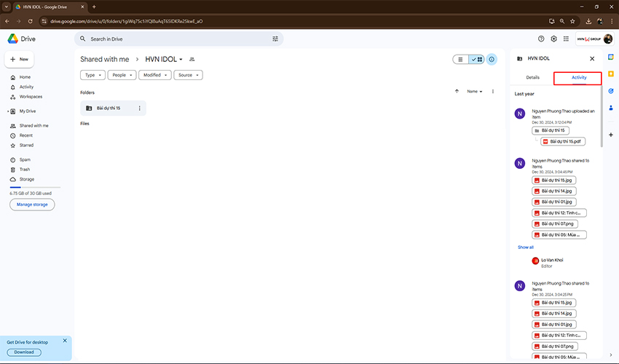Expand My Drive tree arrow
This screenshot has height=364, width=619.
[8, 111]
